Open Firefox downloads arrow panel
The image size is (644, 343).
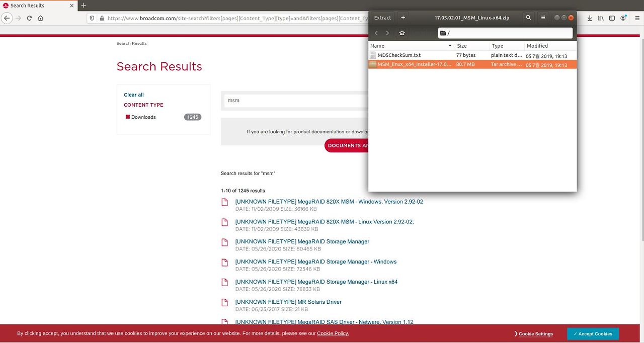point(590,18)
